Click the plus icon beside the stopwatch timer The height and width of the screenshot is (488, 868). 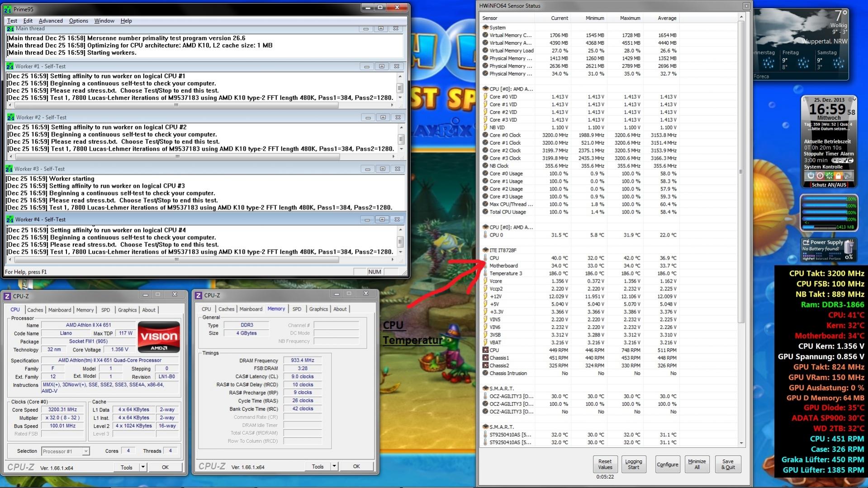(x=835, y=160)
